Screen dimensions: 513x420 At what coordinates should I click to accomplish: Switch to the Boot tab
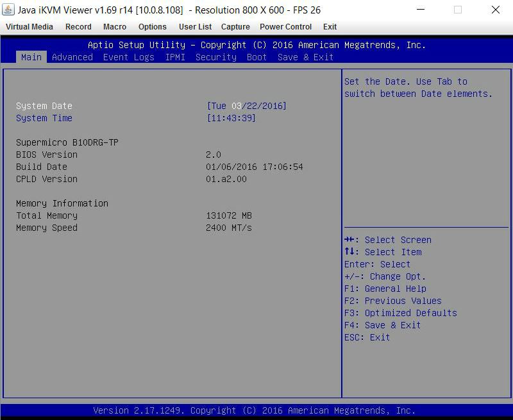click(257, 57)
